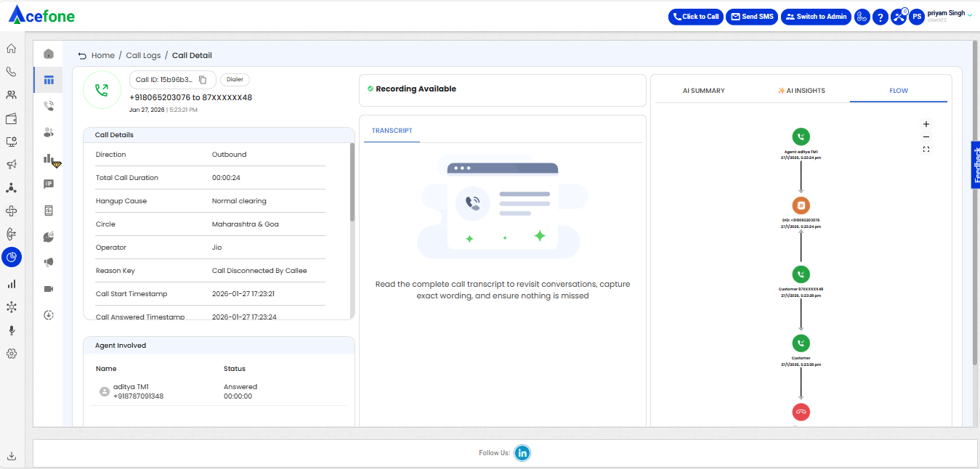Viewport: 980px width, 469px height.
Task: Go to the Call Logs breadcrumb link
Action: pos(143,56)
